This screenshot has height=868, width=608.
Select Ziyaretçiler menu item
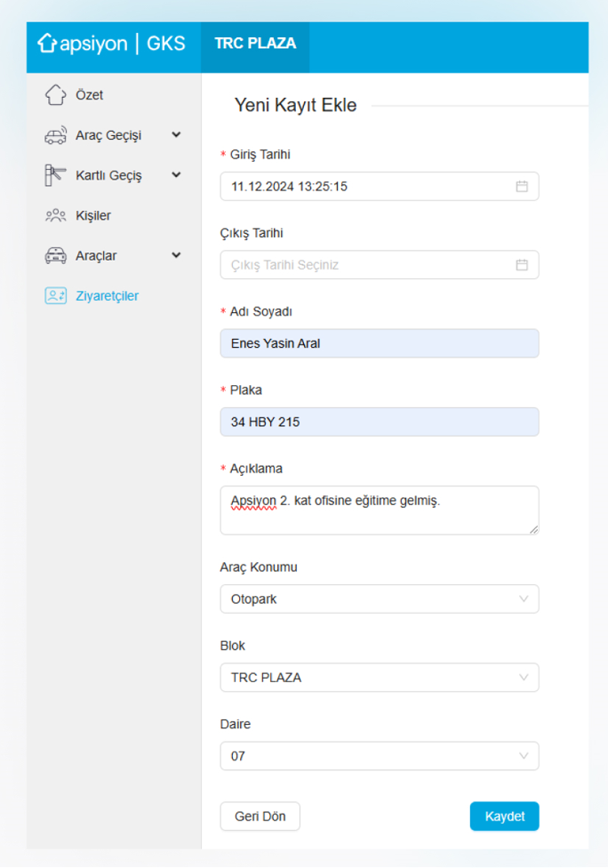107,295
